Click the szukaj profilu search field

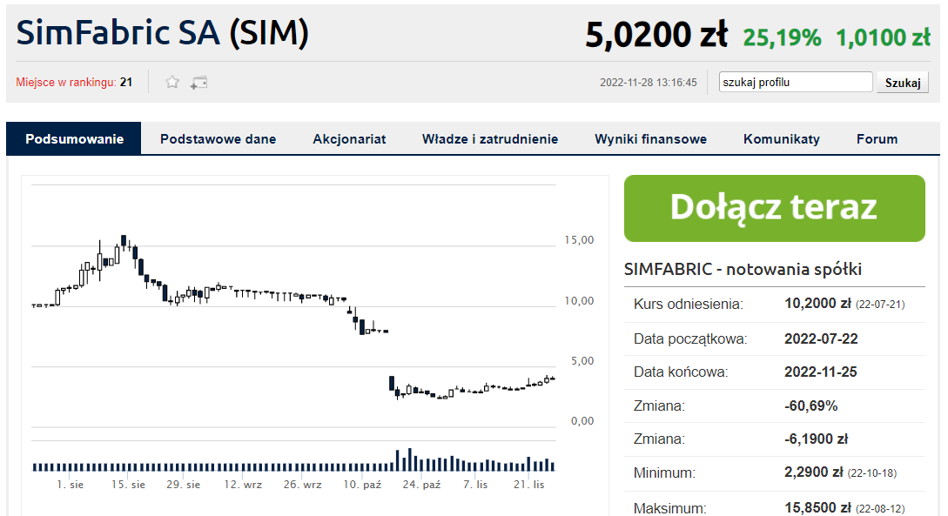[795, 82]
